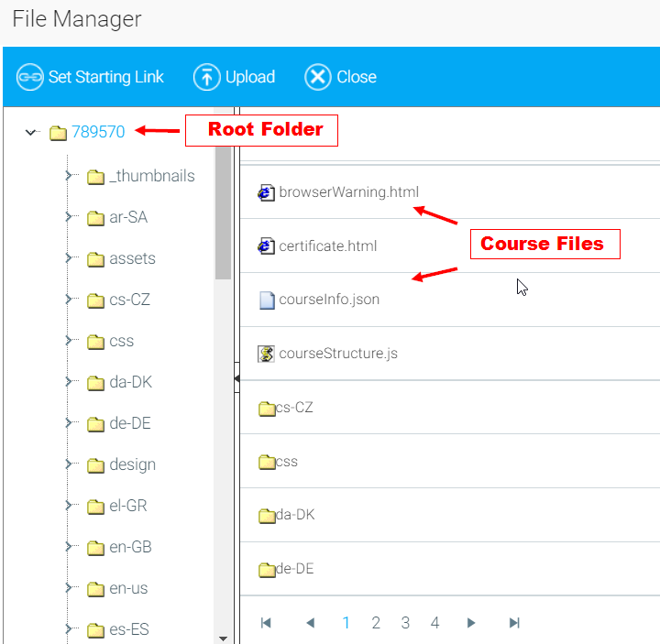Click the courseInfo.json document icon
The image size is (660, 644).
pyautogui.click(x=267, y=300)
